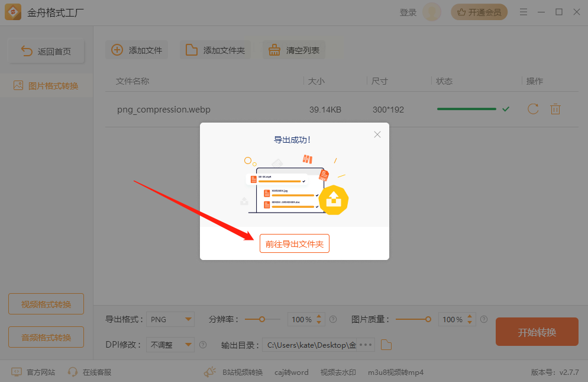The height and width of the screenshot is (382, 588).
Task: Click the DPI modification help icon
Action: 203,345
